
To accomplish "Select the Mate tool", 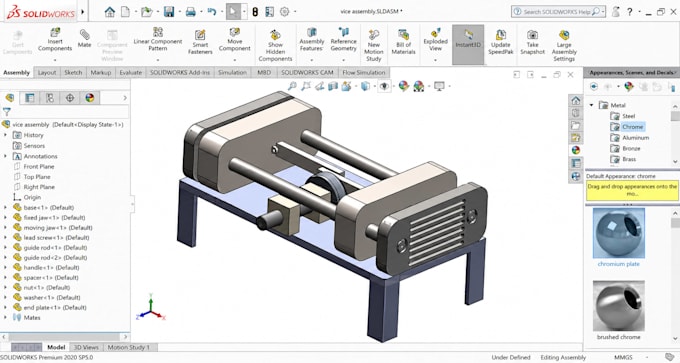I will click(x=85, y=38).
